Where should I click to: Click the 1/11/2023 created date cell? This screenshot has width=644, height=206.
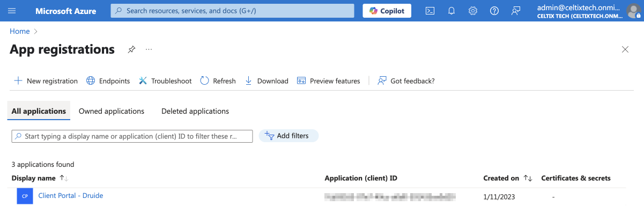(499, 197)
